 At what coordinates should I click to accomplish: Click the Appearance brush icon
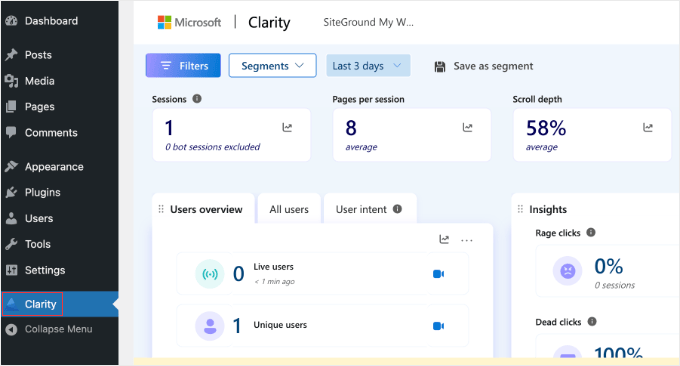(x=12, y=167)
